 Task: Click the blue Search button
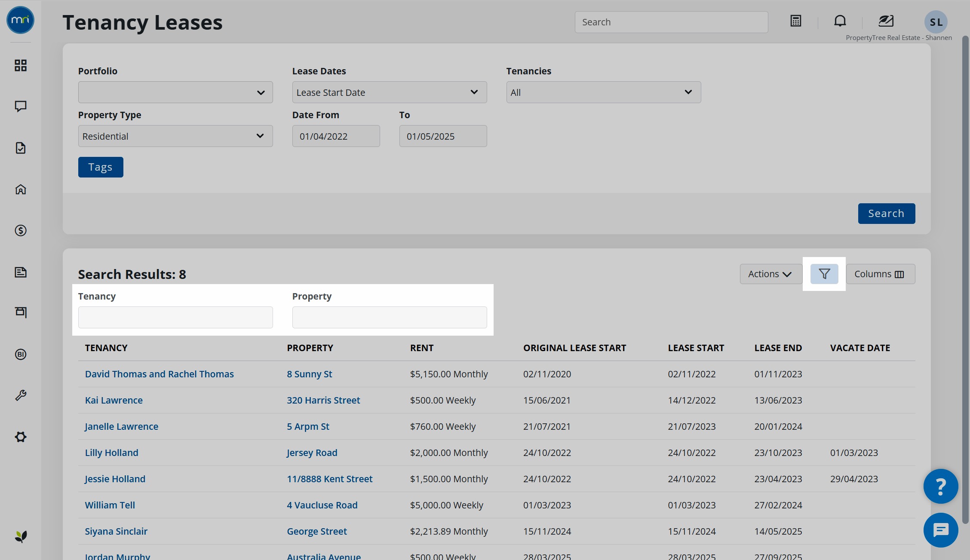pos(887,214)
